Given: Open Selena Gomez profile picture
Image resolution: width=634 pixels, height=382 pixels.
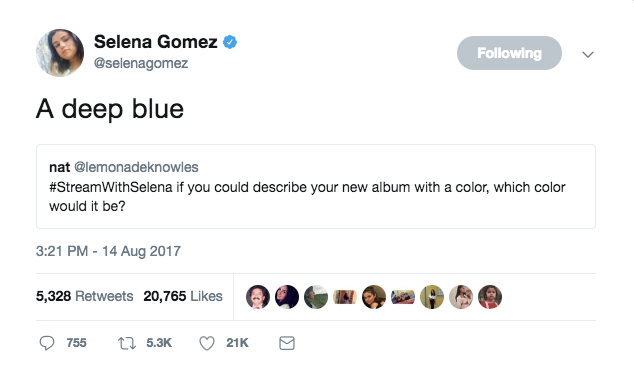Looking at the screenshot, I should 60,53.
